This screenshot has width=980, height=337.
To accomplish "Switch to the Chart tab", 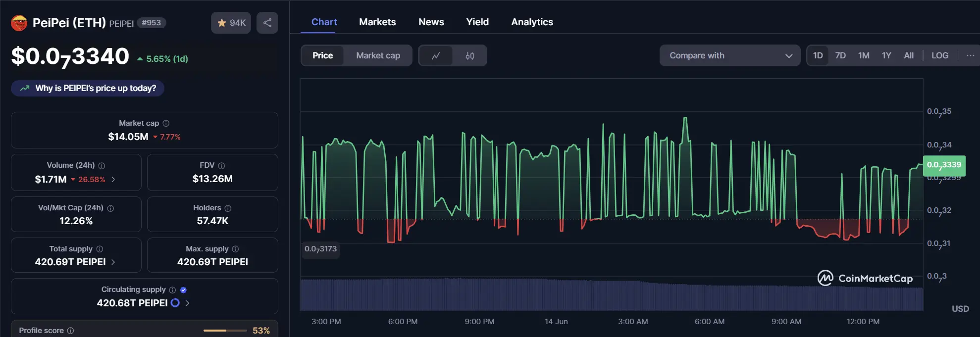I will (324, 22).
